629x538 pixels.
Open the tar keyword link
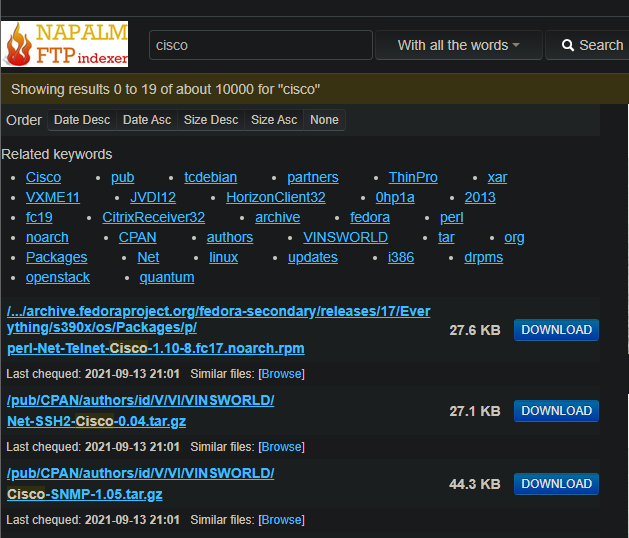[x=446, y=238]
